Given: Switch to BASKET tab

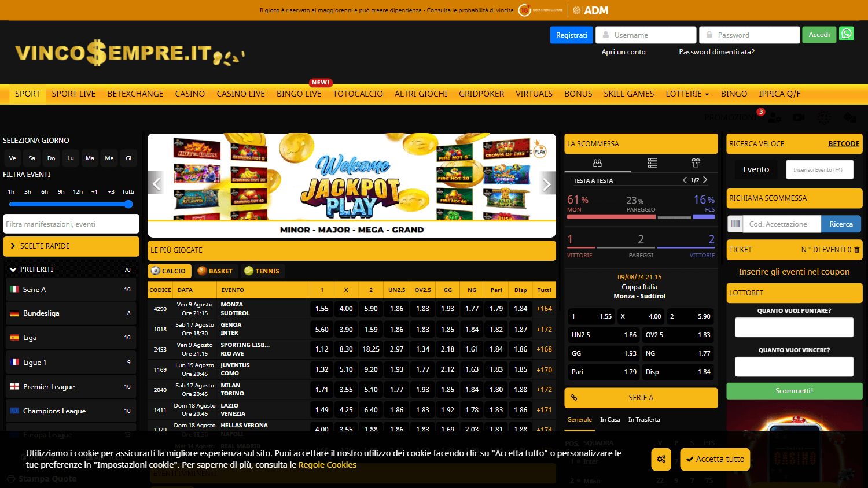Looking at the screenshot, I should click(215, 271).
